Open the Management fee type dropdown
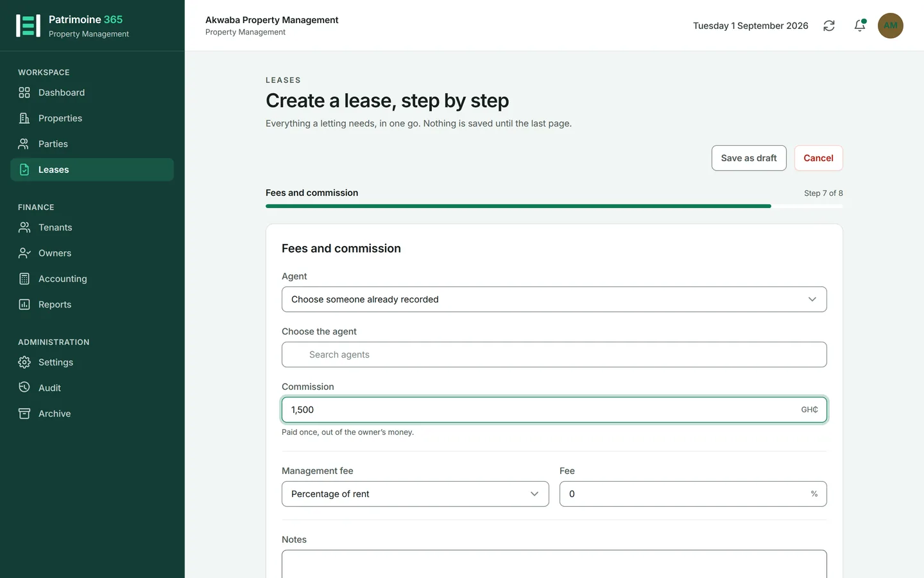 (x=415, y=494)
